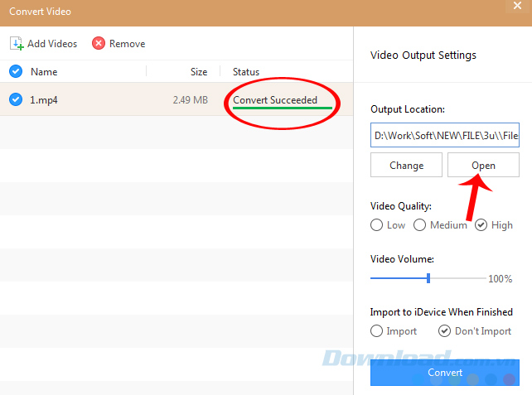
Task: Click the Add Videos icon
Action: [x=17, y=44]
